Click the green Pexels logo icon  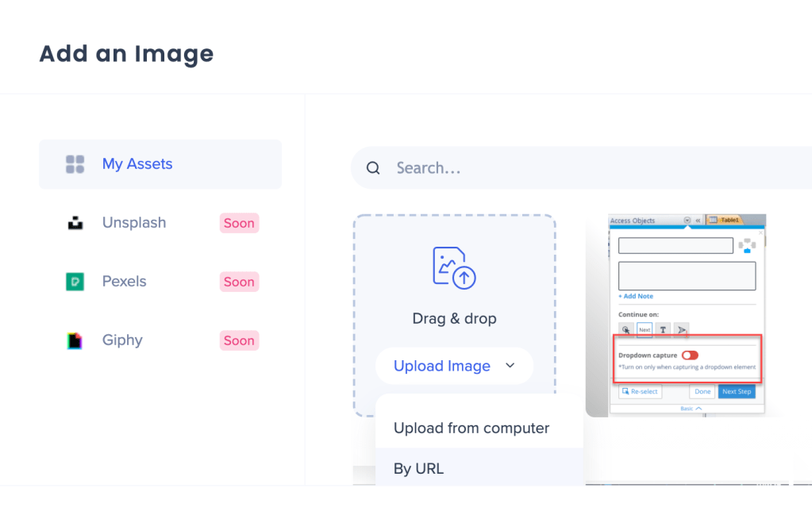coord(75,282)
